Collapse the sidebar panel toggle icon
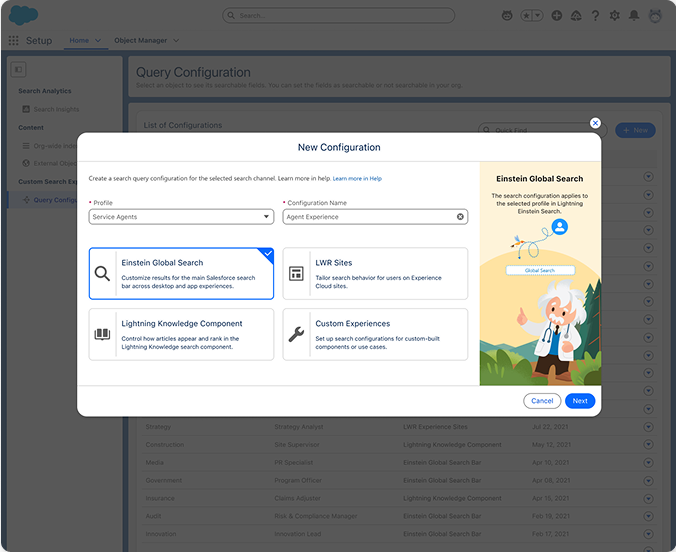This screenshot has height=552, width=676. tap(18, 69)
